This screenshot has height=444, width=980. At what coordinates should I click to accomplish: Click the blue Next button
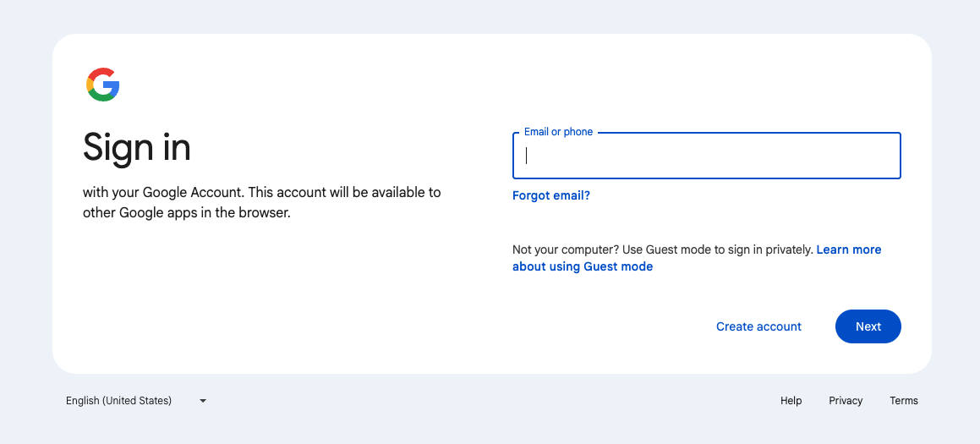coord(868,326)
